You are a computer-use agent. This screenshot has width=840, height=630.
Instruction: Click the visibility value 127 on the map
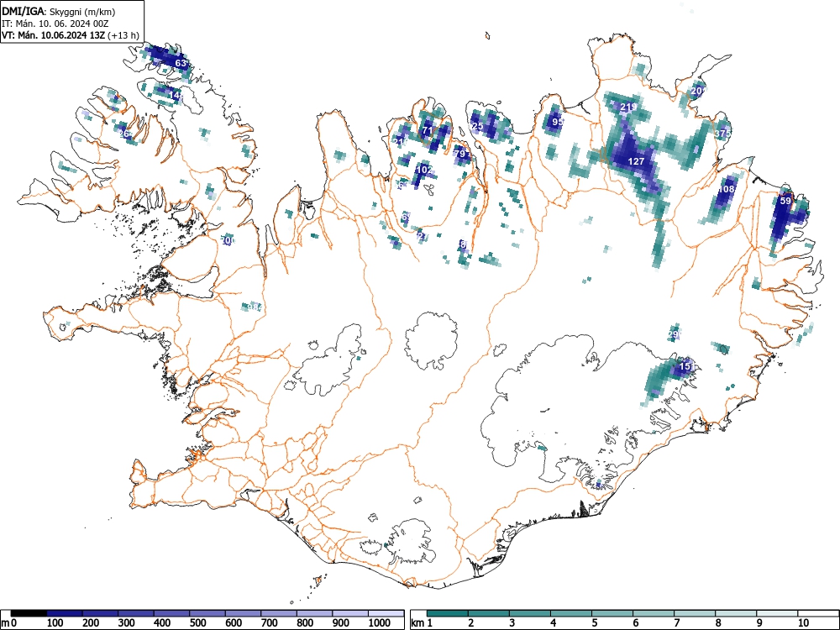click(x=636, y=161)
